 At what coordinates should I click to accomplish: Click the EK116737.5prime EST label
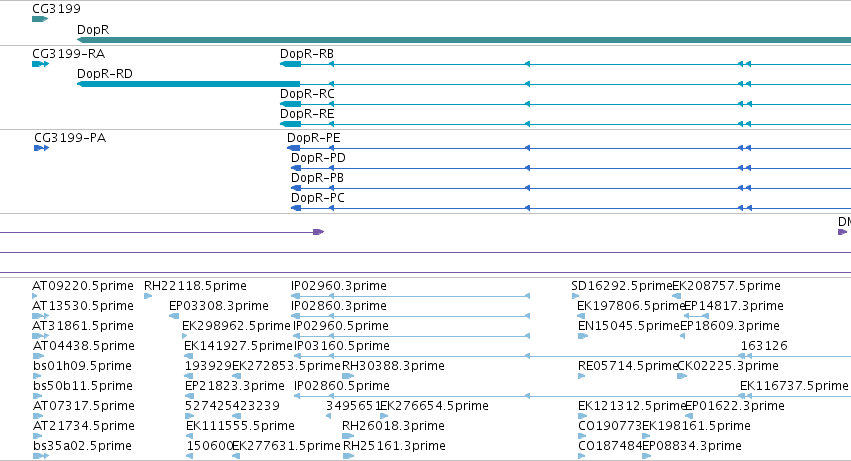tap(794, 386)
